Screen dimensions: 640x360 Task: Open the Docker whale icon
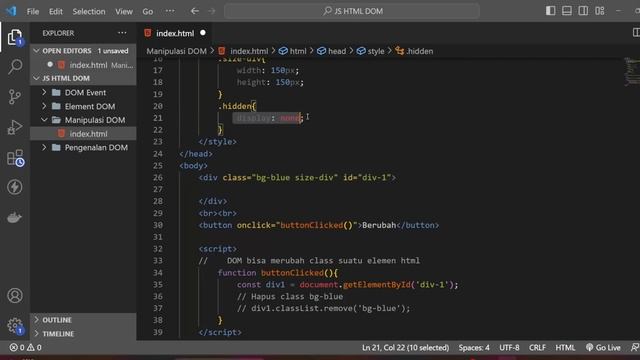pos(15,217)
